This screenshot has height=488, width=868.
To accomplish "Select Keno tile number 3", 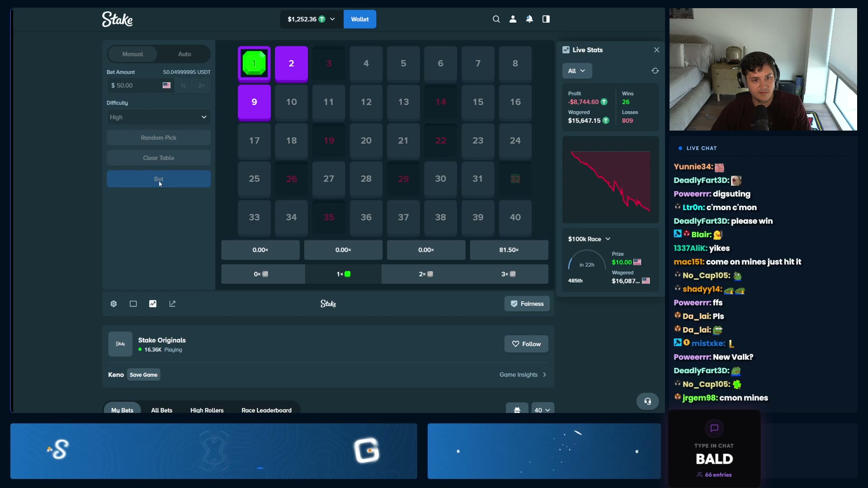I will (x=329, y=64).
